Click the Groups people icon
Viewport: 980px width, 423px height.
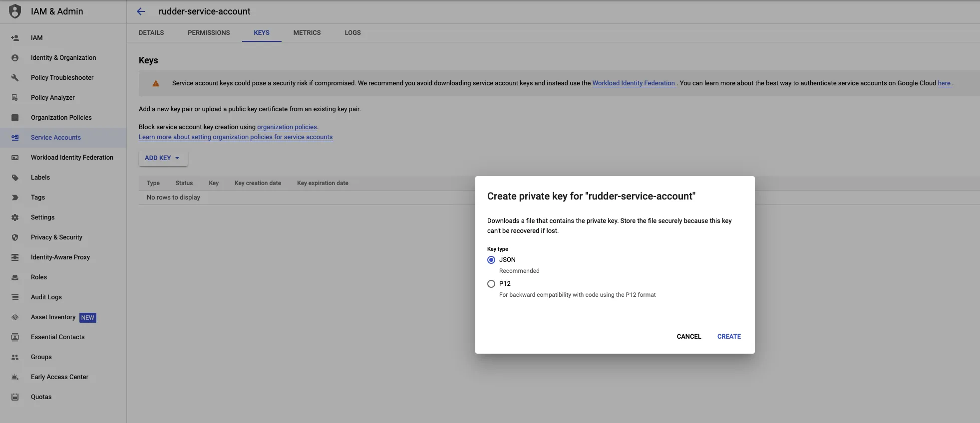click(15, 357)
